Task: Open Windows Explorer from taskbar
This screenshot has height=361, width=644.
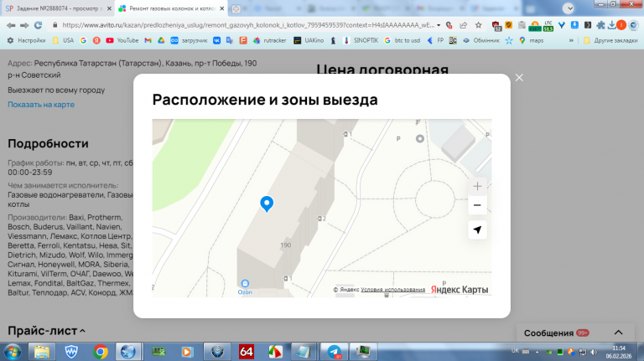Action: (42, 352)
